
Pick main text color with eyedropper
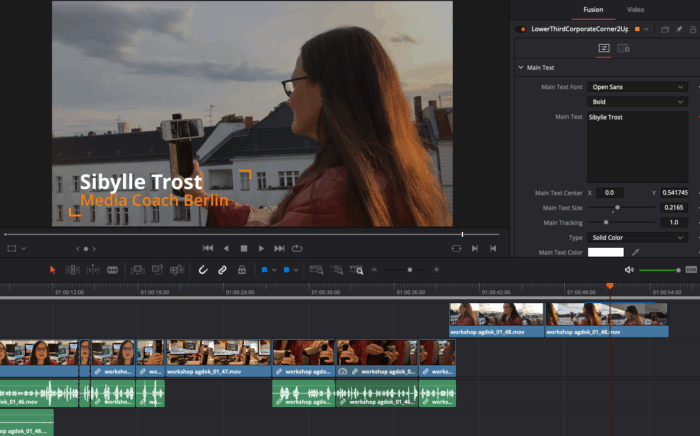coord(635,252)
